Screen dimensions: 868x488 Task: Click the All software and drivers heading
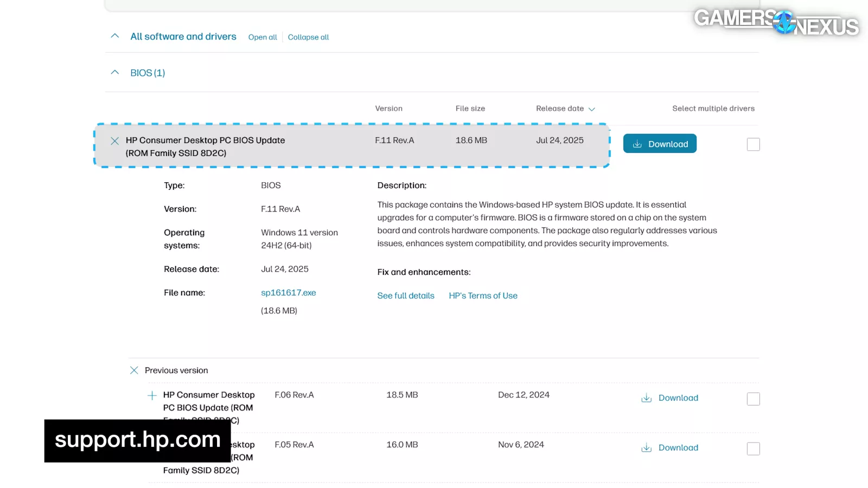[183, 36]
